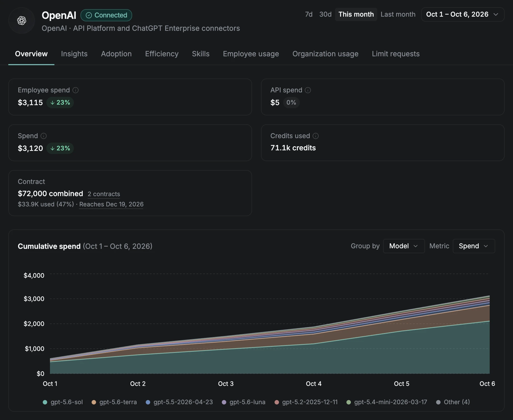The image size is (513, 420).
Task: Toggle the Other (4) legend entry
Action: click(453, 402)
